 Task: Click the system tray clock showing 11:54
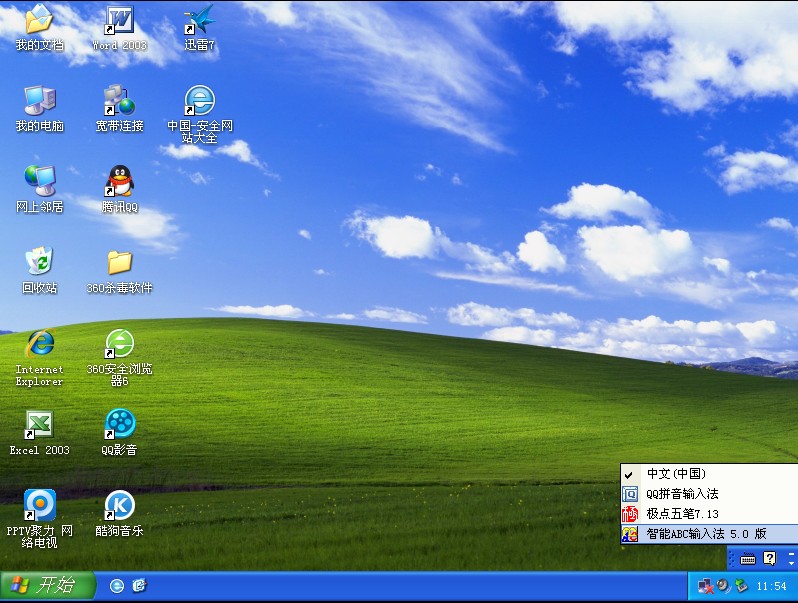pyautogui.click(x=771, y=586)
